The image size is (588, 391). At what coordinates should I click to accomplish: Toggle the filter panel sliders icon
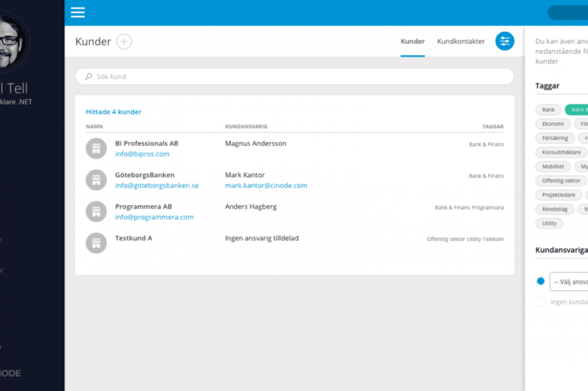pyautogui.click(x=504, y=41)
